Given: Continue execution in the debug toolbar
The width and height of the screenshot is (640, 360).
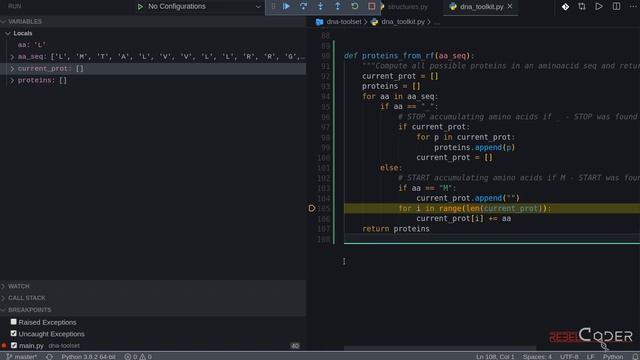Looking at the screenshot, I should coord(287,7).
